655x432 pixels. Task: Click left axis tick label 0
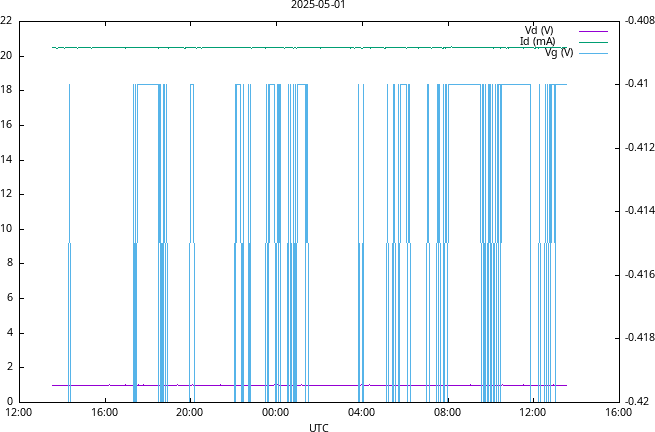pos(9,402)
